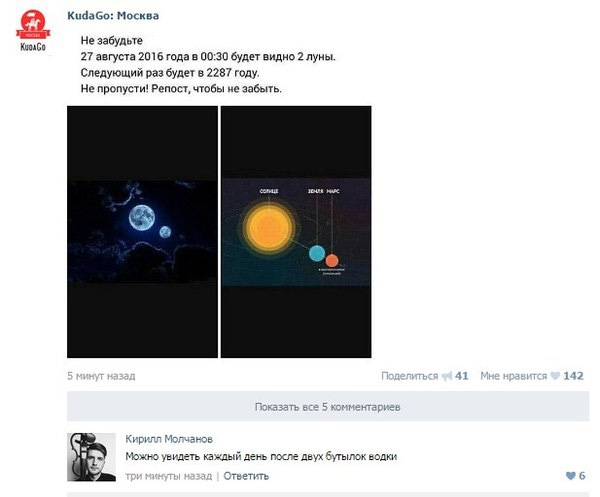Open the Sun Earth Mars diagram image
Viewport: 600px width, 497px height.
click(296, 232)
